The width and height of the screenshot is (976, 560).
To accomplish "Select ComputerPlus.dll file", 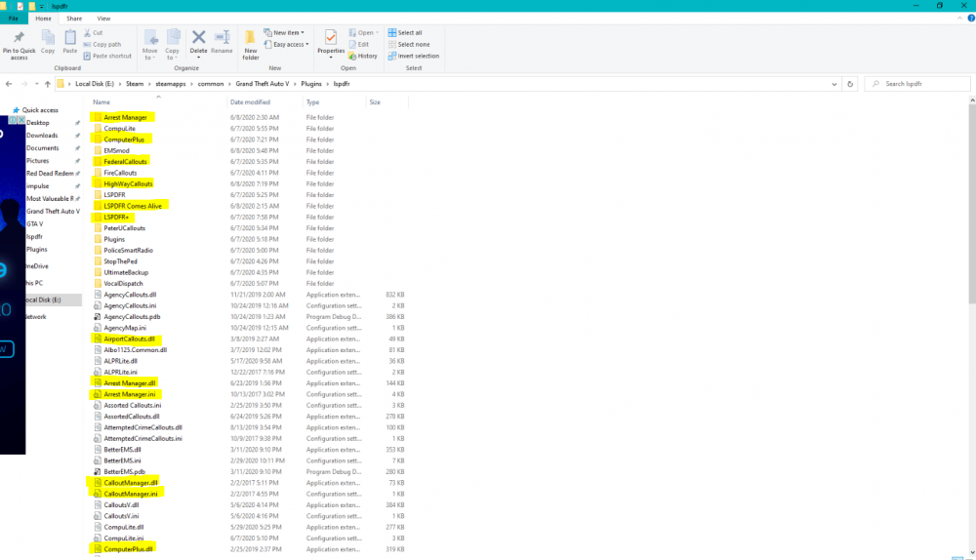I will point(128,549).
